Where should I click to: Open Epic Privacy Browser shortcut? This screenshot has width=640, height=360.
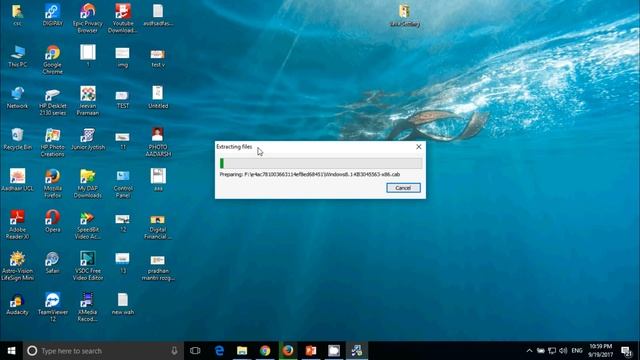88,18
